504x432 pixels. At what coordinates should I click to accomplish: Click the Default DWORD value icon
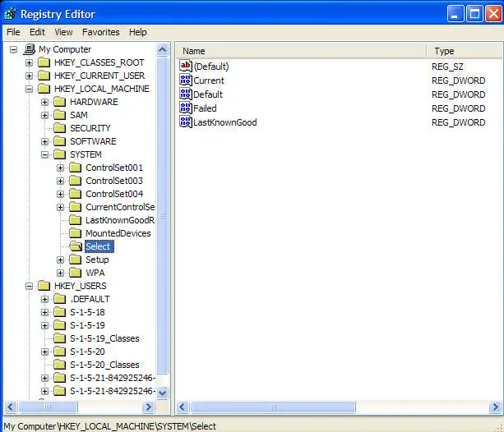(x=186, y=94)
